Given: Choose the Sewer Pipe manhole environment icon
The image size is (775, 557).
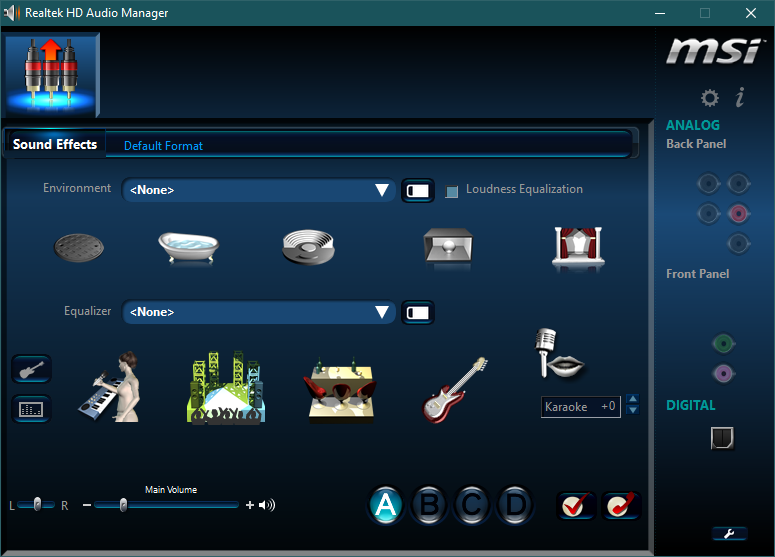Looking at the screenshot, I should click(x=79, y=248).
